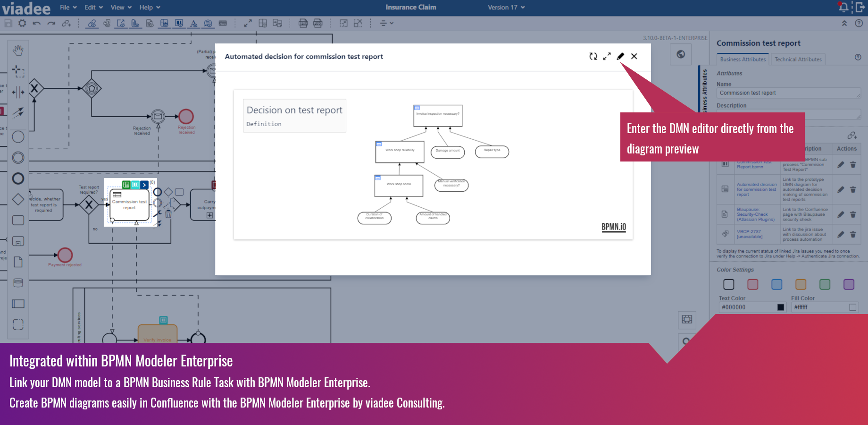Undo the last action

pyautogui.click(x=36, y=23)
